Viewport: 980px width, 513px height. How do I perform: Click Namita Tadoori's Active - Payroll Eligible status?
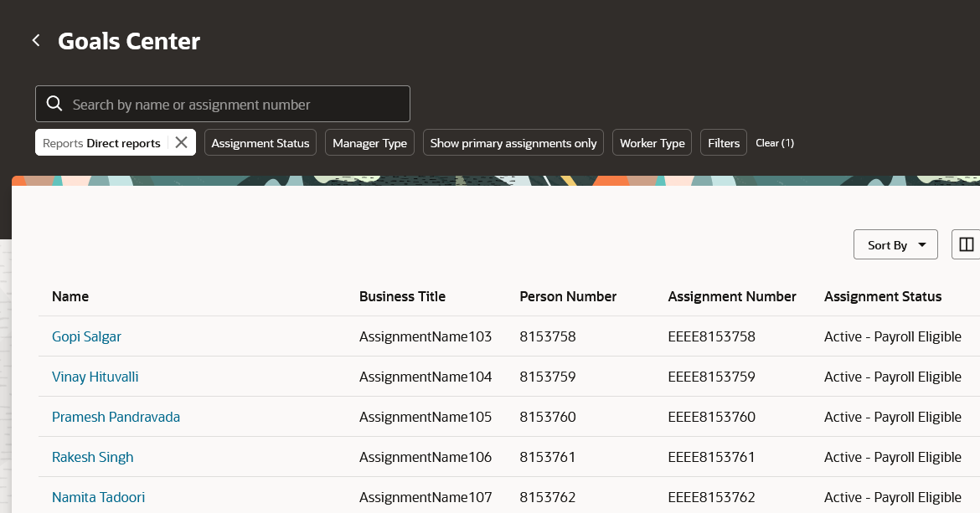click(893, 497)
